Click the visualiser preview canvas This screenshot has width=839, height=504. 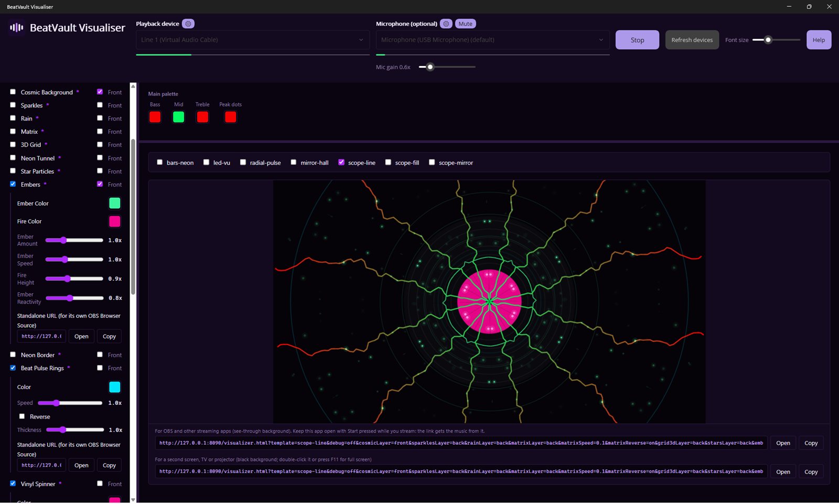point(489,302)
